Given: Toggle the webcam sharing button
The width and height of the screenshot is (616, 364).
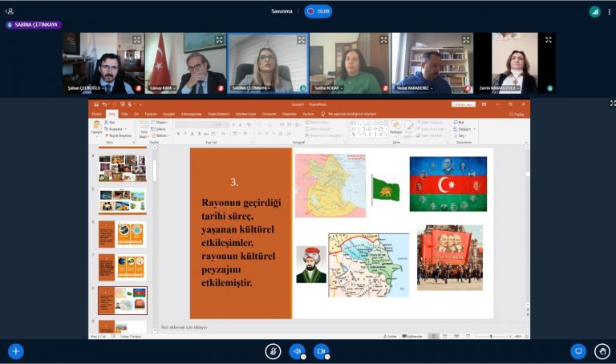Looking at the screenshot, I should (321, 351).
